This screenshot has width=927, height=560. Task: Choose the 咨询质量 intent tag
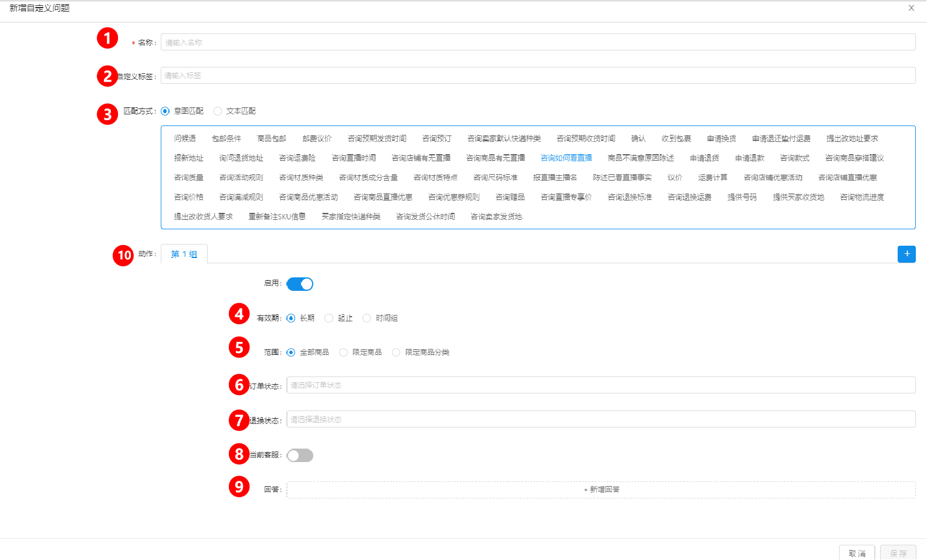click(189, 177)
